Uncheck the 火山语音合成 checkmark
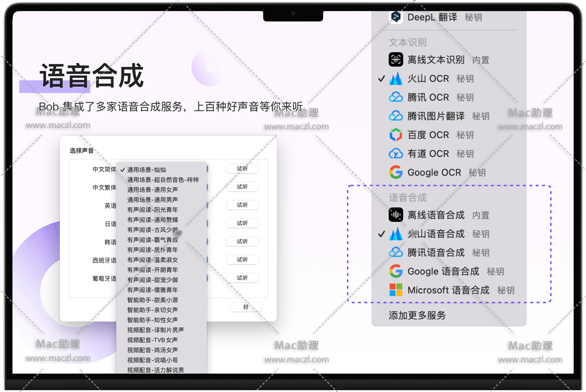 [382, 234]
